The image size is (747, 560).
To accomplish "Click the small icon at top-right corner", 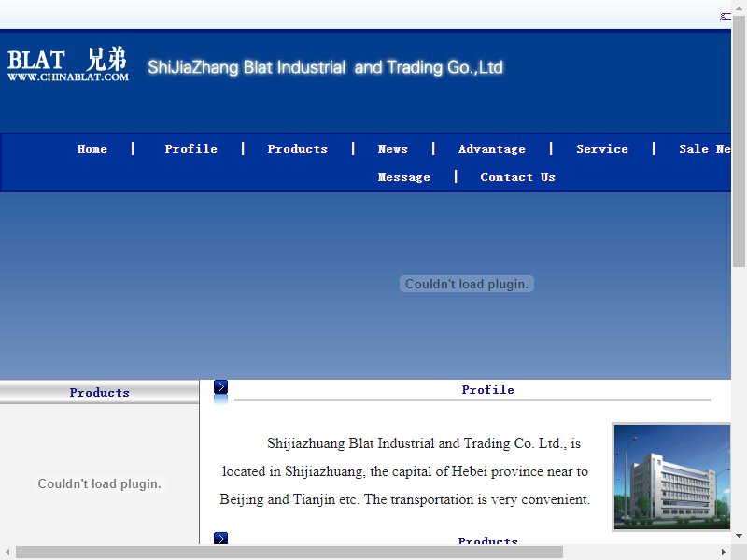I will [726, 17].
